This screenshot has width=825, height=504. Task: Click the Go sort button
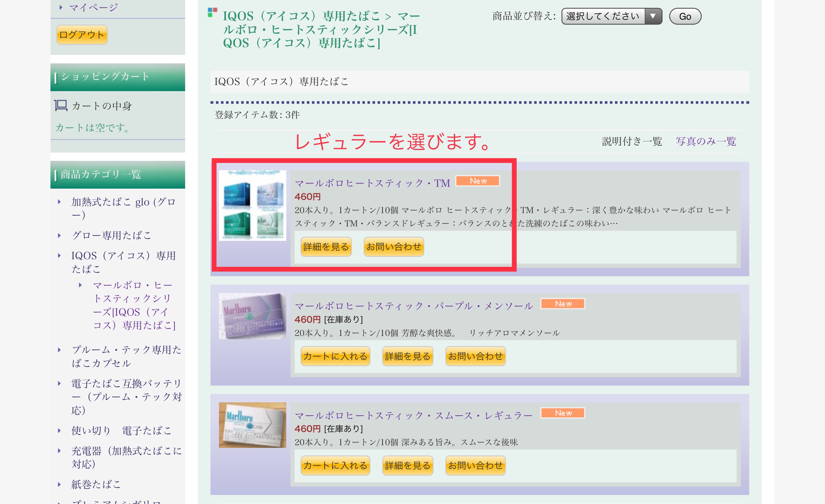click(685, 16)
